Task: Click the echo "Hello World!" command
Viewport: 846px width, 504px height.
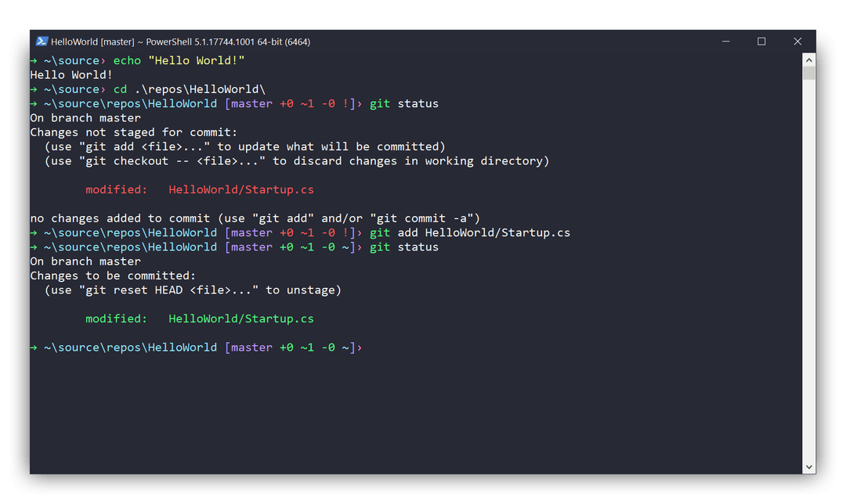Action: click(x=182, y=60)
